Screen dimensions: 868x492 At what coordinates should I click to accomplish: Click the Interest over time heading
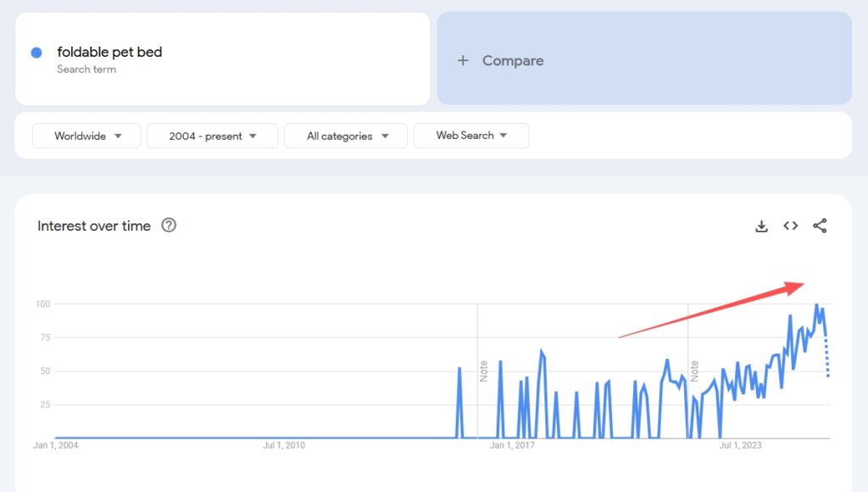click(94, 226)
